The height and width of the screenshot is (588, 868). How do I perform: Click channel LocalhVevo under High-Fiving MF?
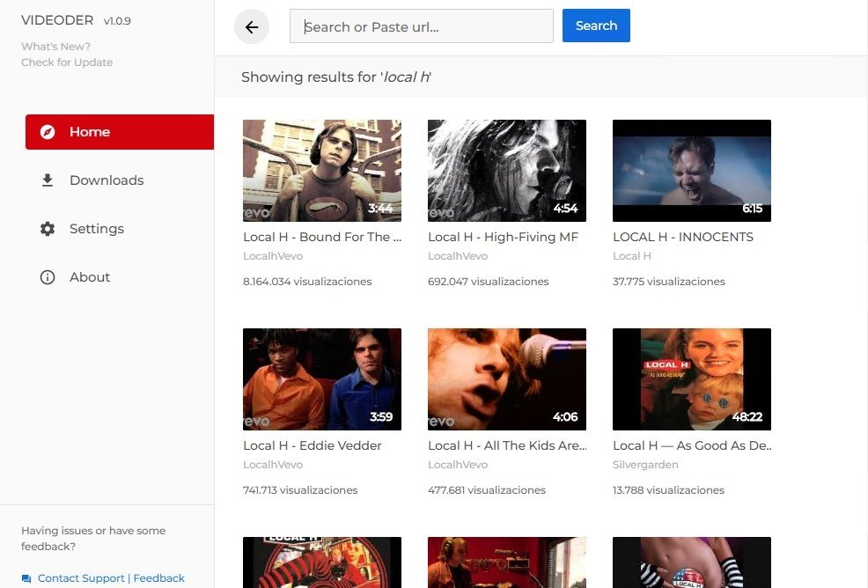pos(458,256)
